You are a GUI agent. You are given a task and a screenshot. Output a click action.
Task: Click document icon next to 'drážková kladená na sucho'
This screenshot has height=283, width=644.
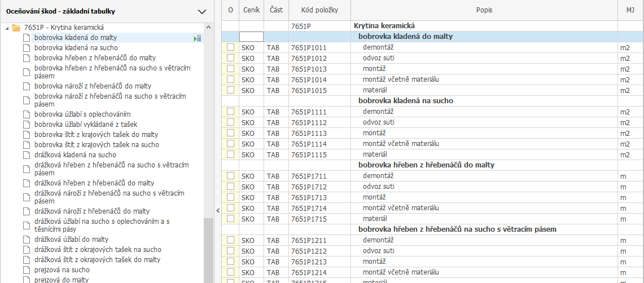coord(26,155)
